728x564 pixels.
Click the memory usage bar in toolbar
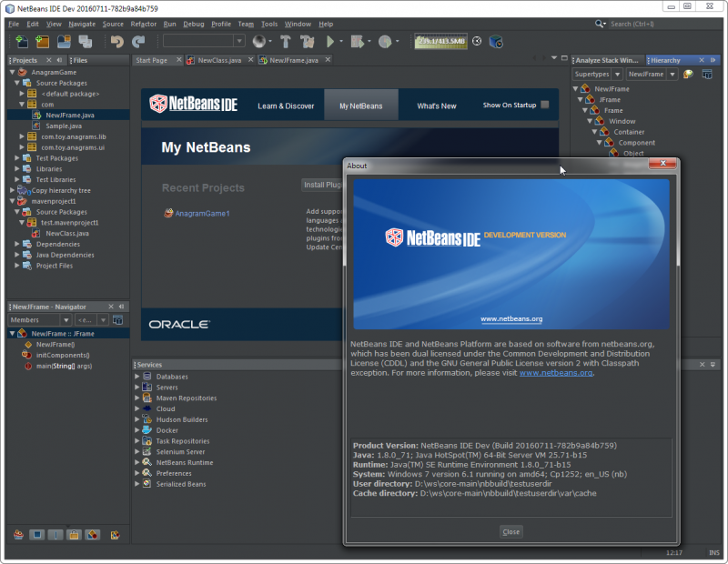pyautogui.click(x=440, y=41)
